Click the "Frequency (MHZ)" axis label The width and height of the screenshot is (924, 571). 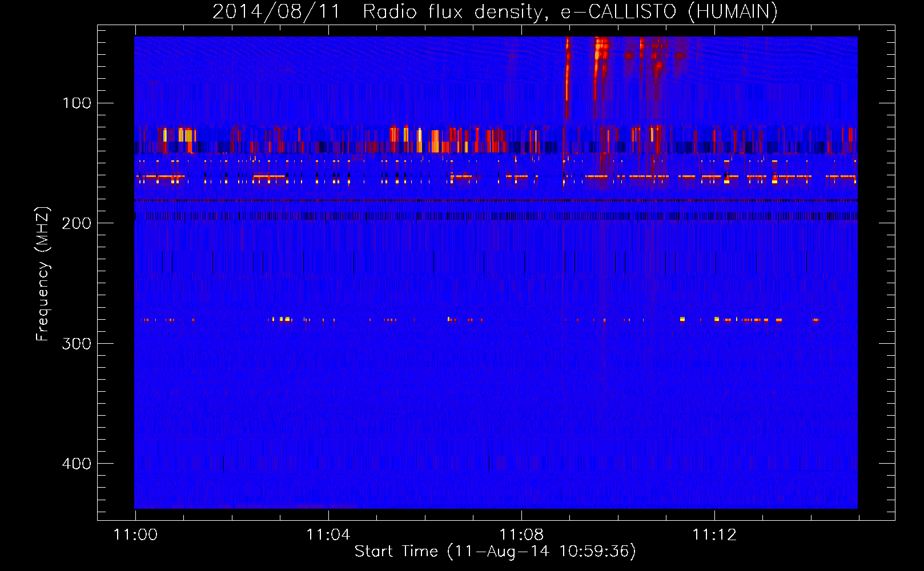[43, 274]
